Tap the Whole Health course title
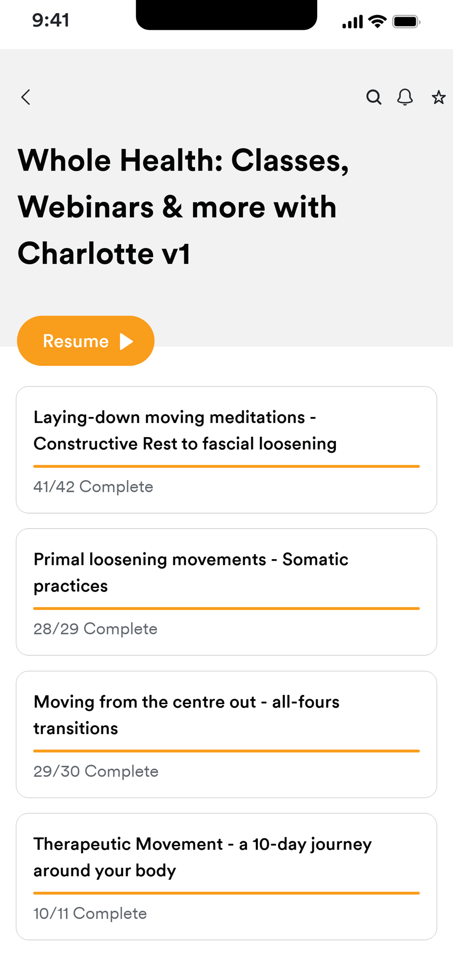 [x=183, y=207]
